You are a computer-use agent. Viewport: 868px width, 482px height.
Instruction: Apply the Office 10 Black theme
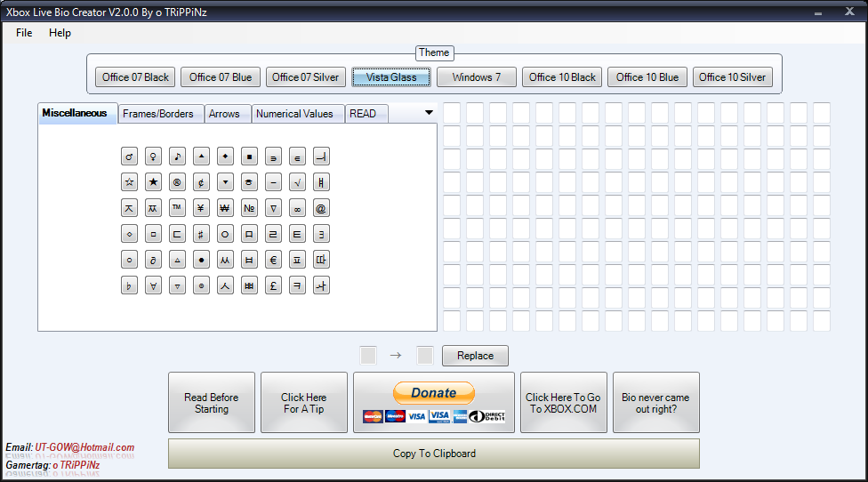[562, 76]
